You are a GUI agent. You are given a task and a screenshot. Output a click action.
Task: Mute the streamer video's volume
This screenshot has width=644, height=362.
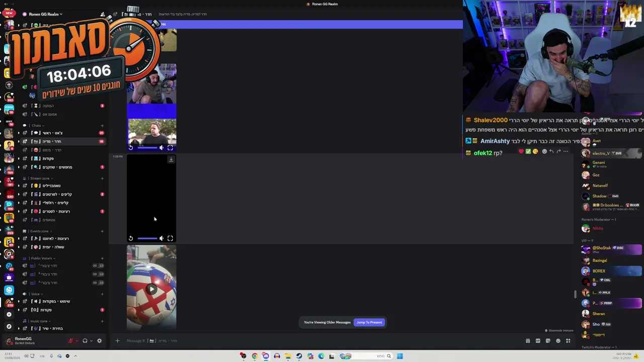point(162,147)
